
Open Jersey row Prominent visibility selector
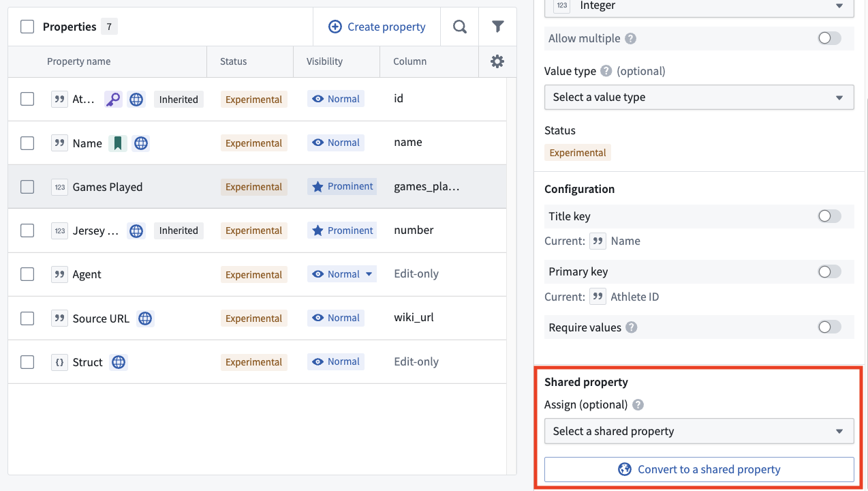click(342, 230)
